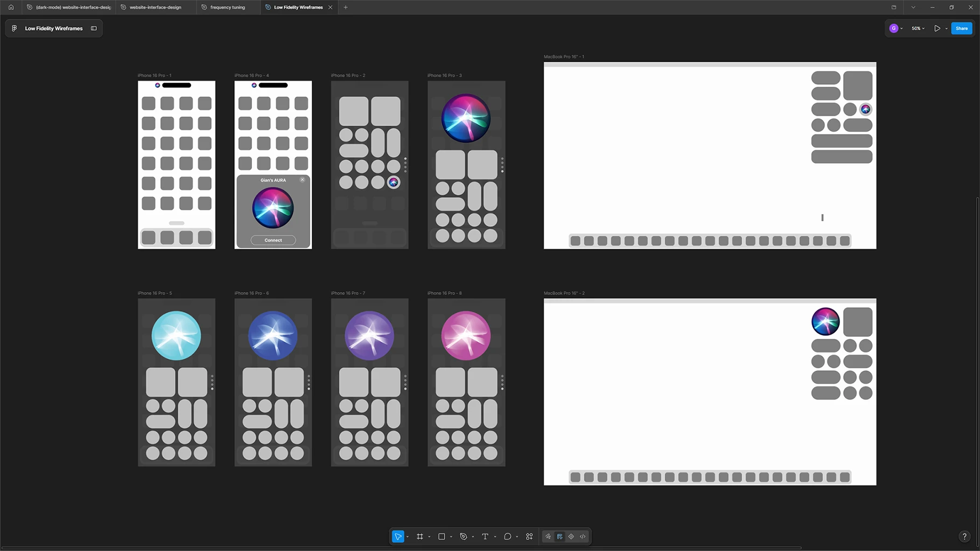This screenshot has height=551, width=980.
Task: Switch to frequency tuning tab
Action: click(x=228, y=7)
